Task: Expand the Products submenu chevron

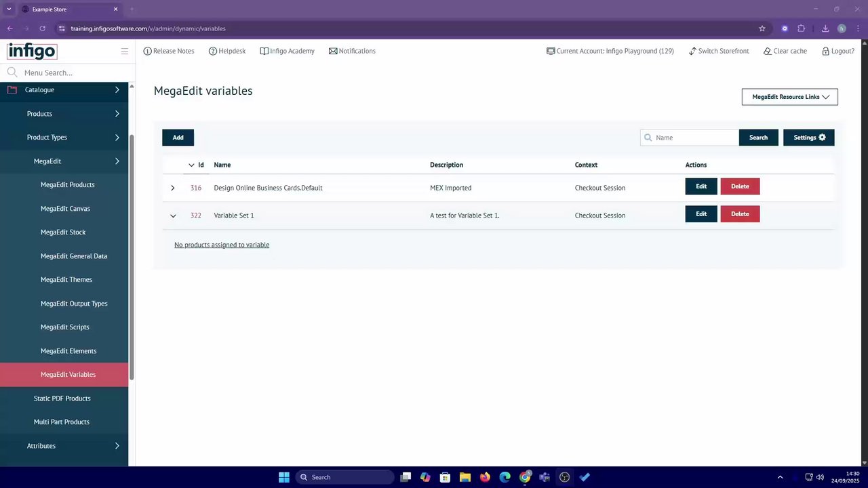Action: [117, 114]
